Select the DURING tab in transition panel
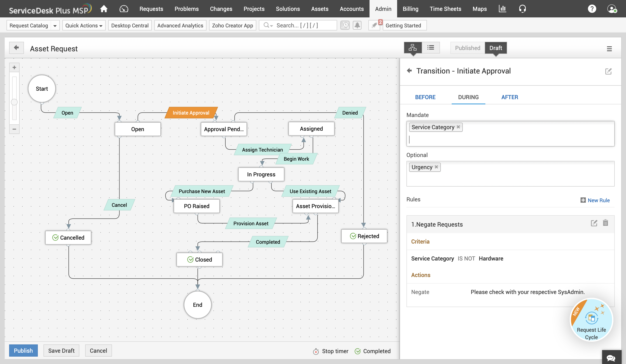The width and height of the screenshot is (626, 364). click(x=468, y=97)
